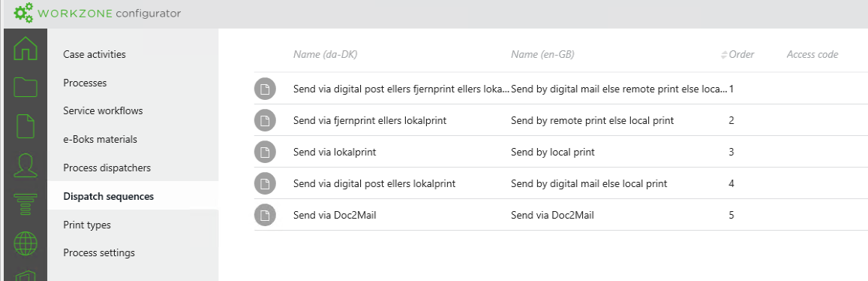868x281 pixels.
Task: Click the document icon for Send via lokalprint
Action: click(265, 152)
